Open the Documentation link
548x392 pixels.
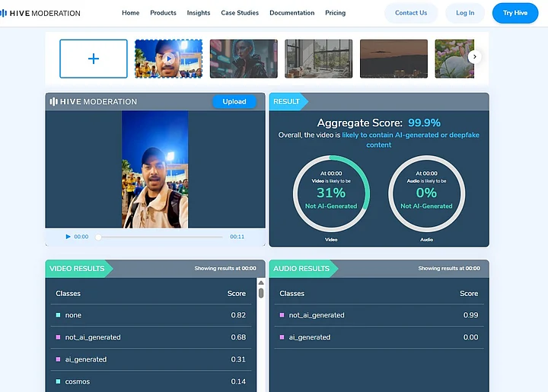pyautogui.click(x=292, y=13)
